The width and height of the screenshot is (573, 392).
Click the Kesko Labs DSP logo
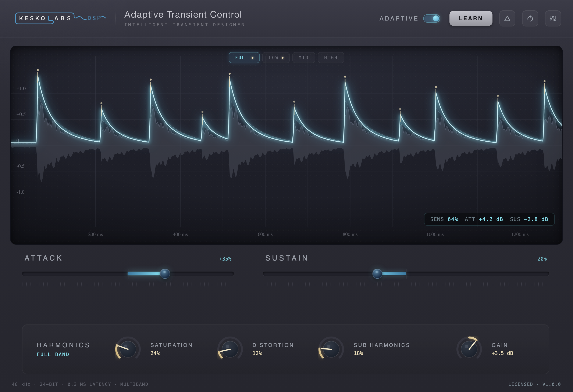pos(61,18)
